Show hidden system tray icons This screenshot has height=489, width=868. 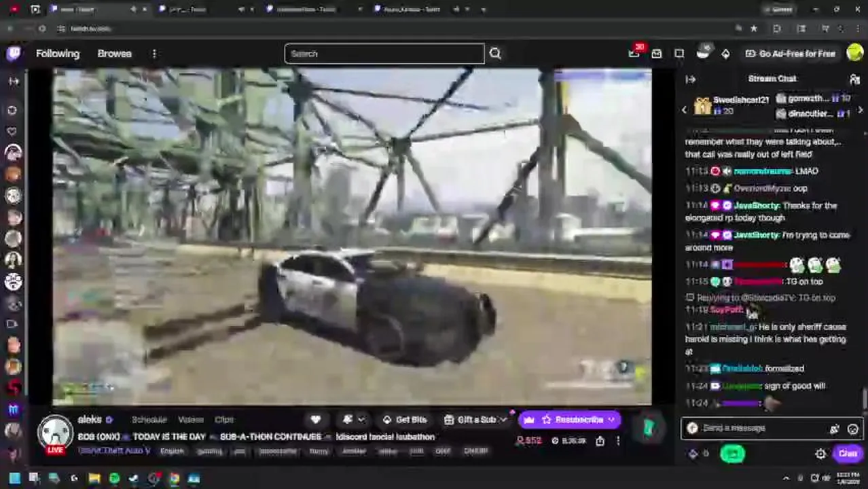787,478
